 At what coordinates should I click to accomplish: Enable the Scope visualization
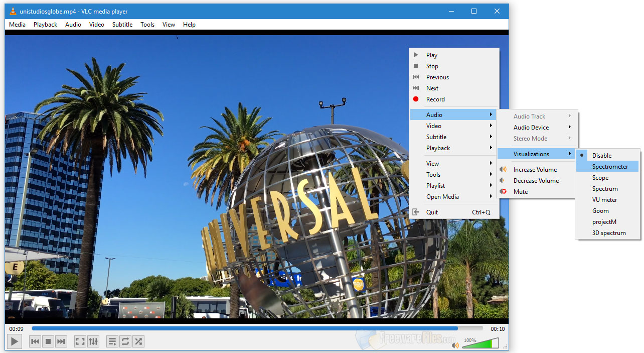(608, 178)
